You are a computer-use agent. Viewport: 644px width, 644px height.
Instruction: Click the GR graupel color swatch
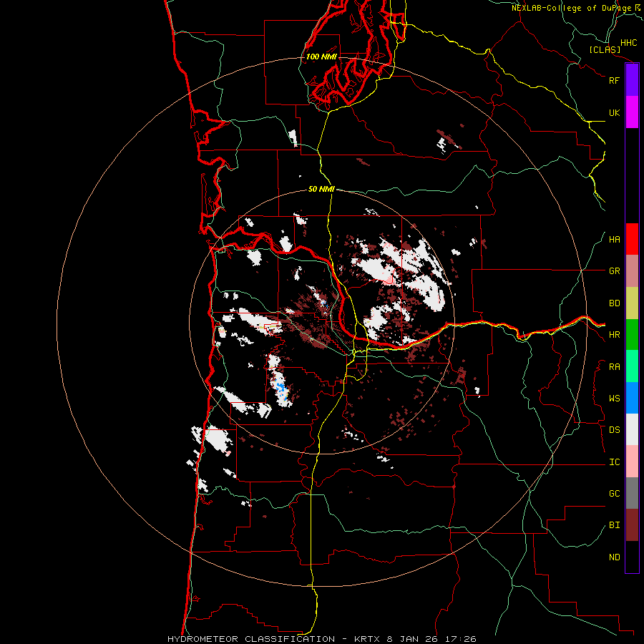632,270
